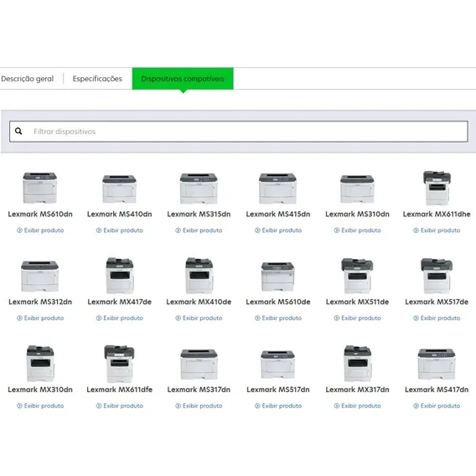Open the Lexmark MS312dn printer thumbnail
Screen dimensions: 476x476
point(39,276)
